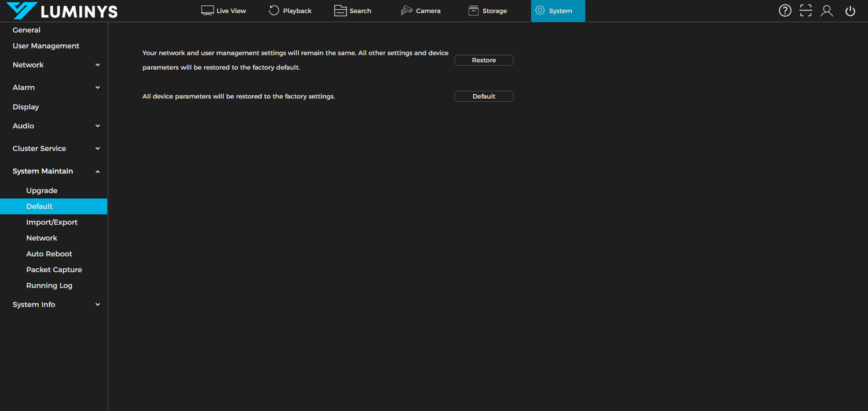Click the power/logout icon

849,10
